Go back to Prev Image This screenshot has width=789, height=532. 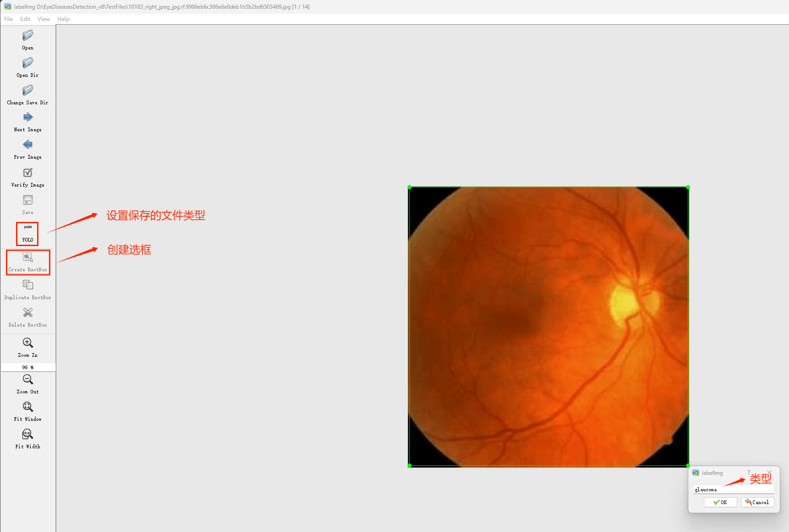pyautogui.click(x=27, y=149)
